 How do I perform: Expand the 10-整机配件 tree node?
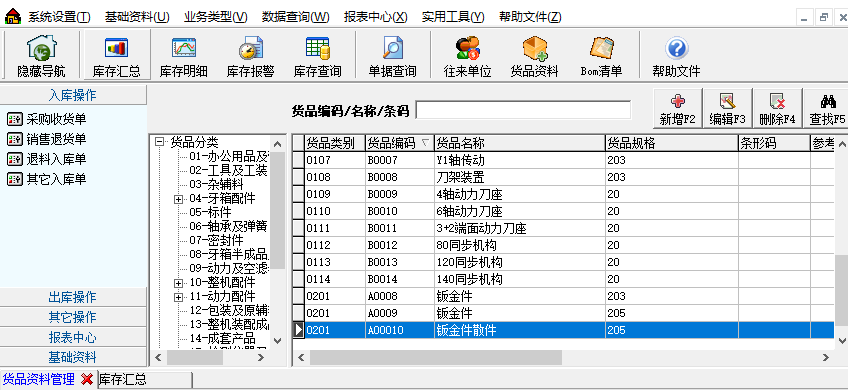(179, 283)
